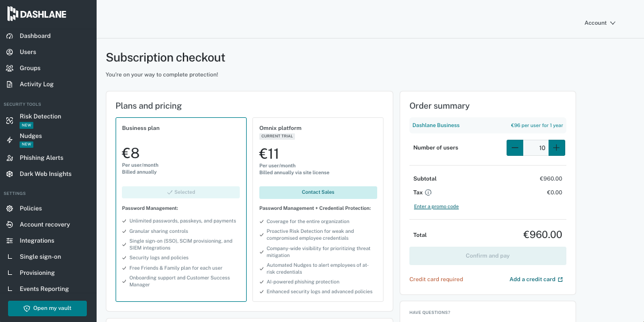The image size is (644, 322).
Task: Click the Contact Sales button
Action: 318,192
